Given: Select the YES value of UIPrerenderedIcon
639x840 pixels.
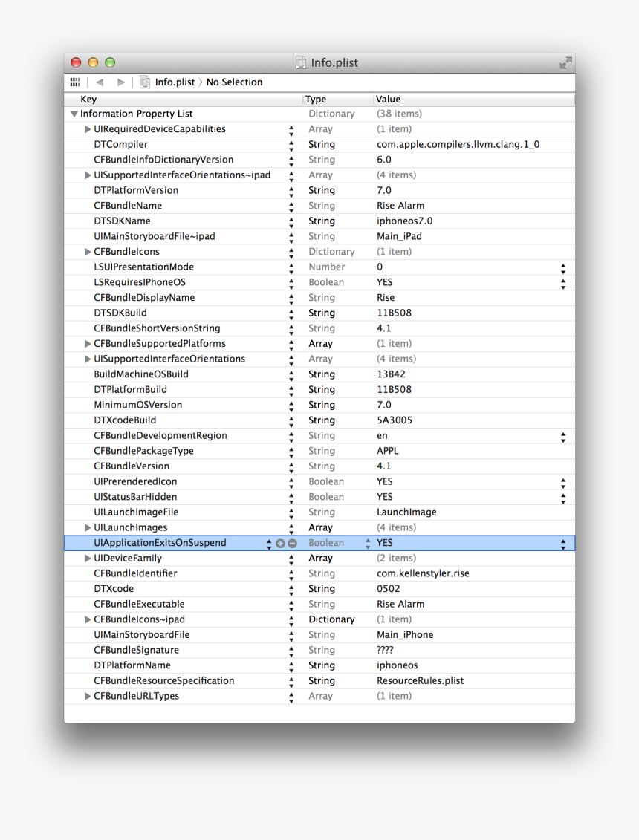Looking at the screenshot, I should [384, 481].
